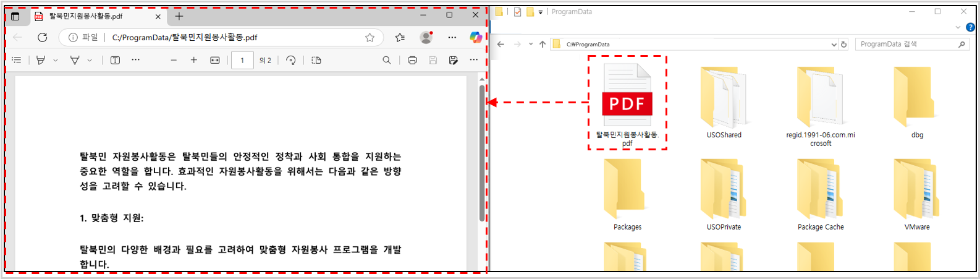Print the PDF document
The height and width of the screenshot is (279, 980).
pos(412,60)
